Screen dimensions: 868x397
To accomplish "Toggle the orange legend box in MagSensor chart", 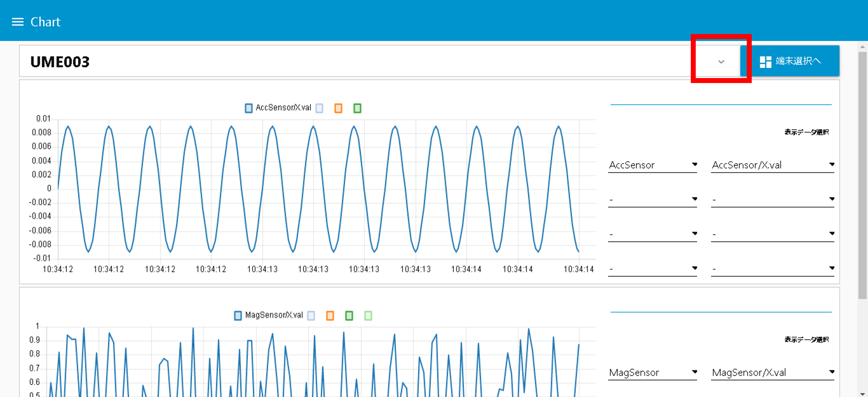I will [x=330, y=316].
